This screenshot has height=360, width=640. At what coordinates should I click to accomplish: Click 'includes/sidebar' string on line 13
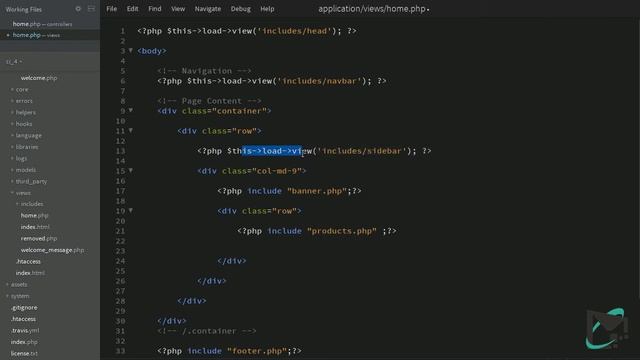[362, 151]
